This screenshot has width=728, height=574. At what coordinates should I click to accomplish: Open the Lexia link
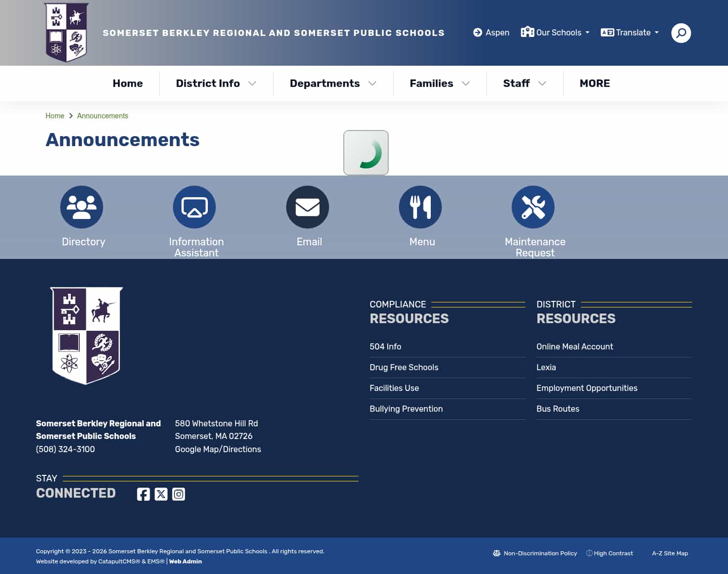coord(546,367)
